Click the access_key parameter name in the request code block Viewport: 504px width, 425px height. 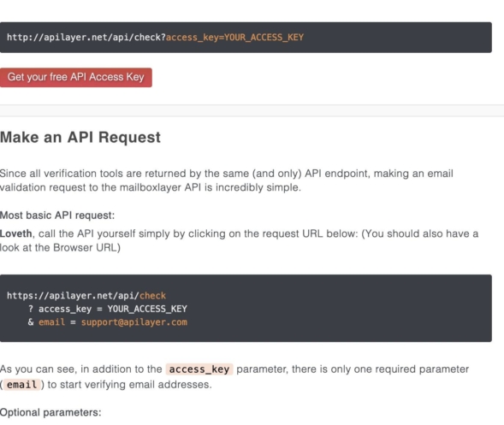pyautogui.click(x=65, y=309)
